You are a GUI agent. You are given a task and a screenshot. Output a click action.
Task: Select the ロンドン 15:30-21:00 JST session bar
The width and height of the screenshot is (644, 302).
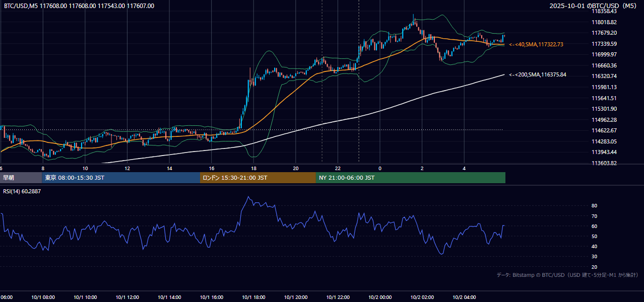258,178
